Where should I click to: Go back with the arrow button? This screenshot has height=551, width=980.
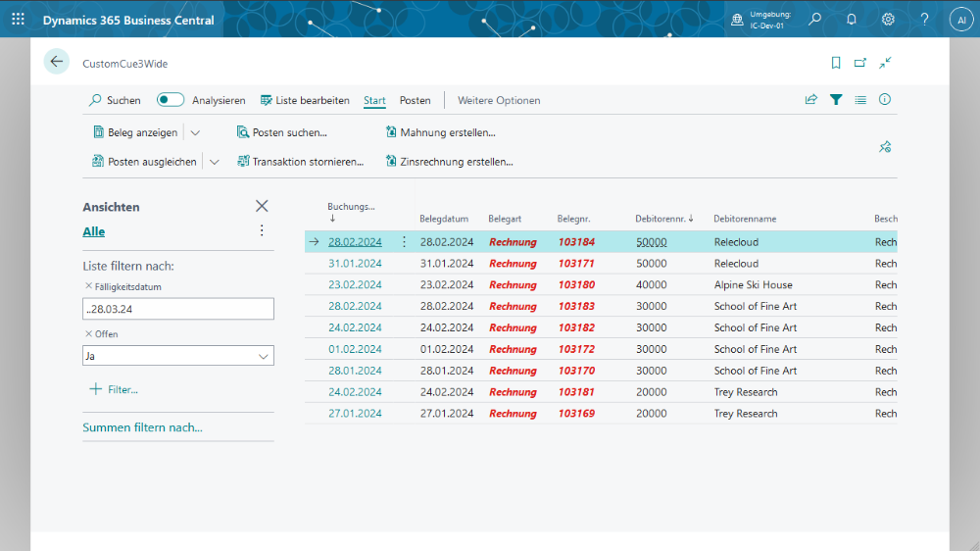pyautogui.click(x=56, y=62)
